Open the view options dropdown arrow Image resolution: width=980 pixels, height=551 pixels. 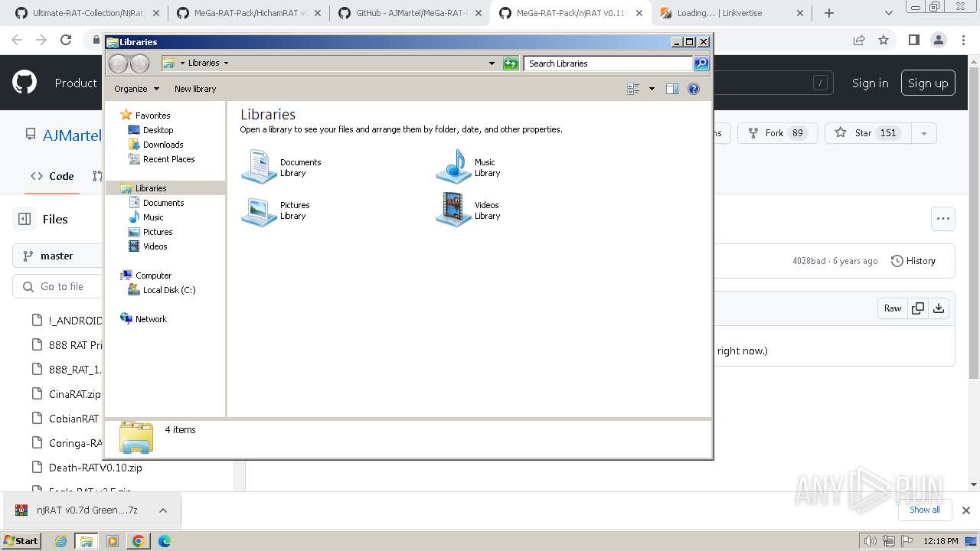652,89
